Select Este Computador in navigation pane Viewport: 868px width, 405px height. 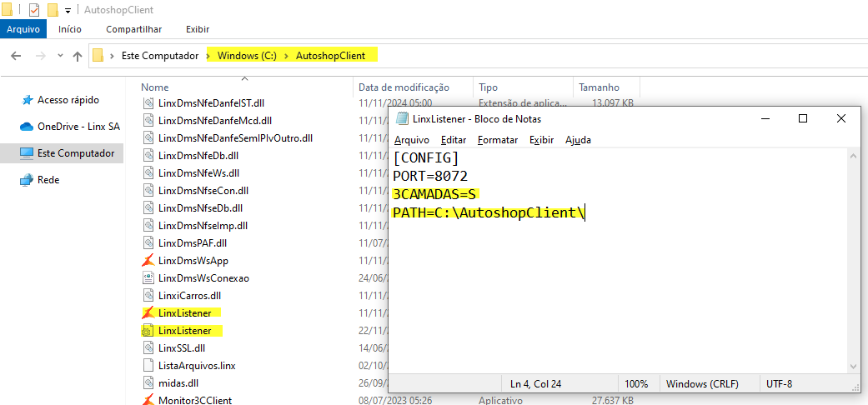[62, 153]
